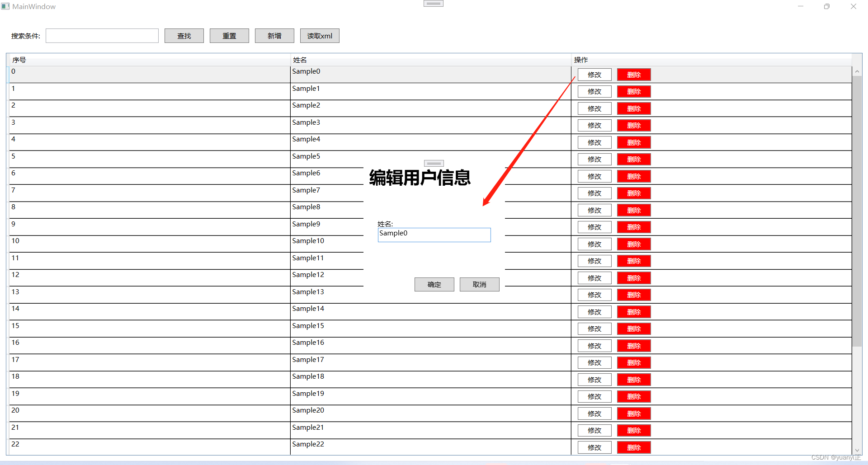The image size is (868, 465).
Task: Click the MainWindow app icon in title bar
Action: coord(5,6)
